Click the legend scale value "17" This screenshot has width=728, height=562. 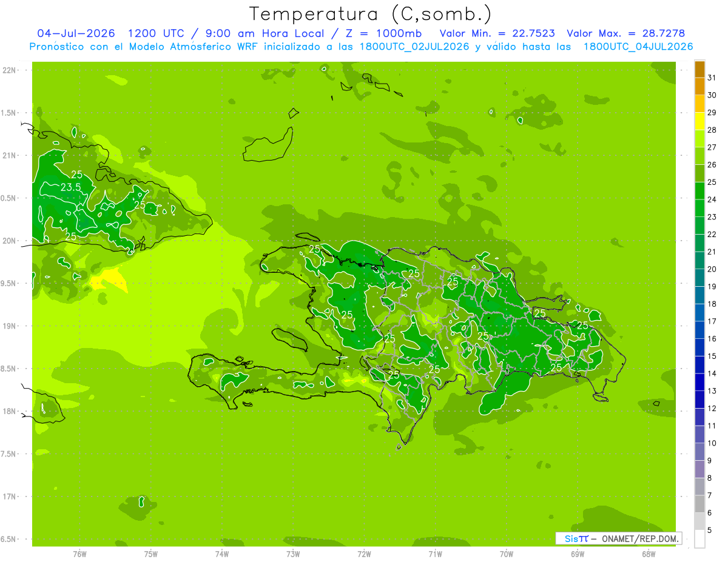tap(712, 321)
